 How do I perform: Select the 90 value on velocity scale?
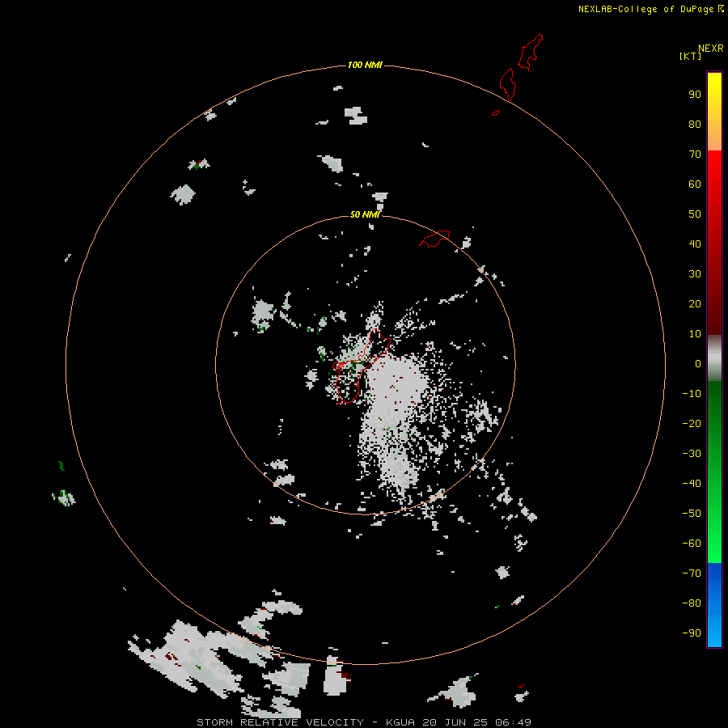tap(695, 95)
